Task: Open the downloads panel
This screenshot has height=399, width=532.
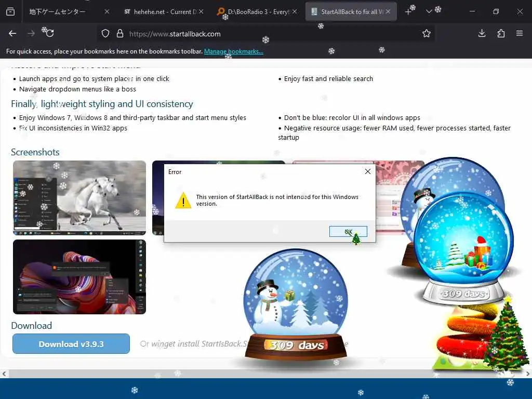Action: (482, 33)
